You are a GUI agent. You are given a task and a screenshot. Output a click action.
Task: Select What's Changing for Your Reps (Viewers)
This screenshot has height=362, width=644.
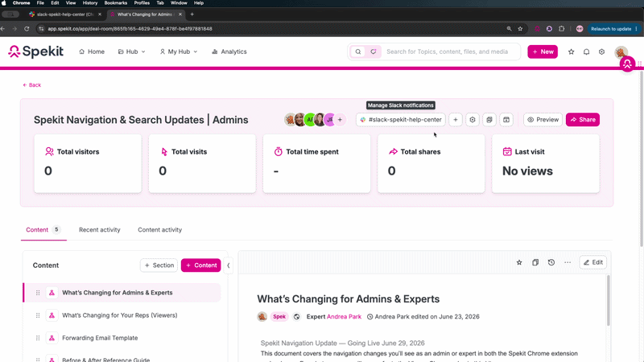click(x=122, y=315)
